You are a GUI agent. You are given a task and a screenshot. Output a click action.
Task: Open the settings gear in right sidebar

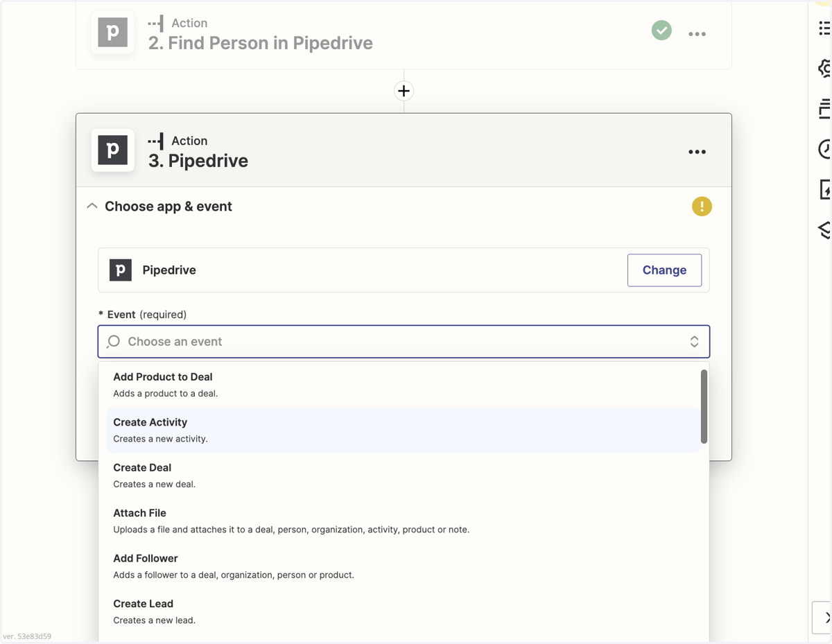[824, 68]
